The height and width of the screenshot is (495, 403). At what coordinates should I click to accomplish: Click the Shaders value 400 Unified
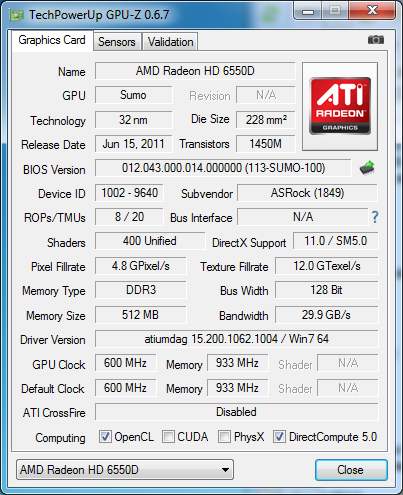150,241
